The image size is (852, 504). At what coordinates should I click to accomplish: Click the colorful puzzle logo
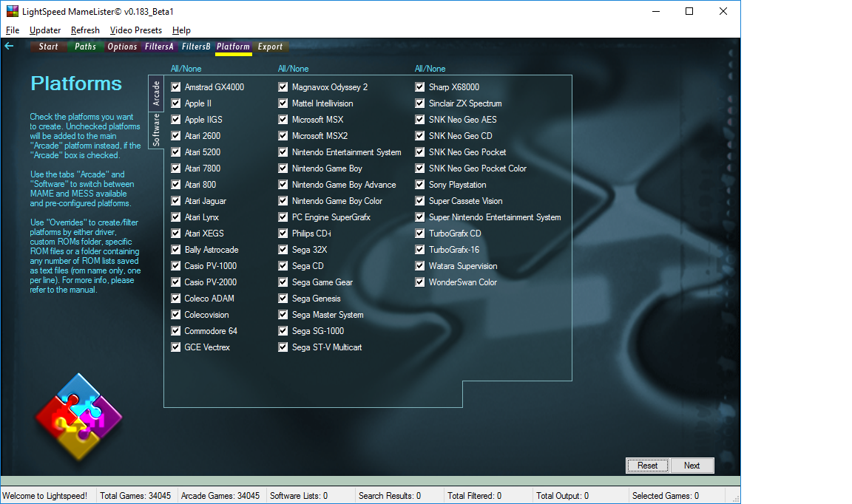(79, 418)
